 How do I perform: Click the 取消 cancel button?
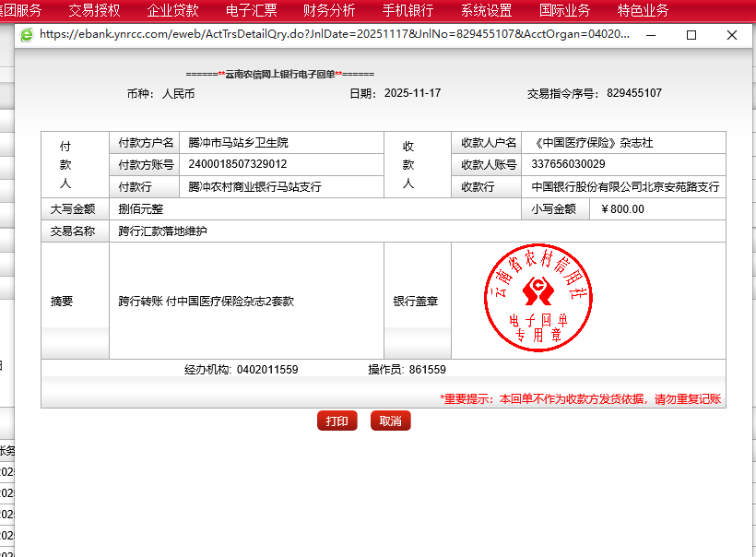pos(390,421)
